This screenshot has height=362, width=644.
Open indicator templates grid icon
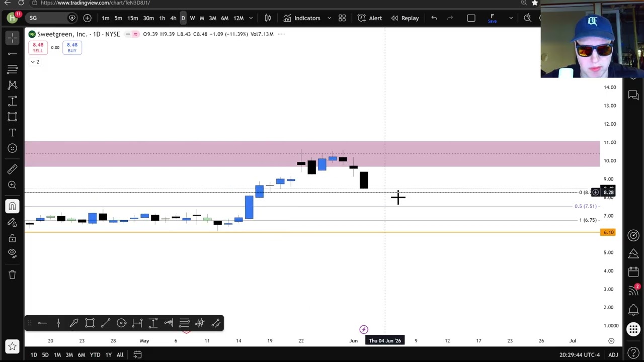[342, 18]
